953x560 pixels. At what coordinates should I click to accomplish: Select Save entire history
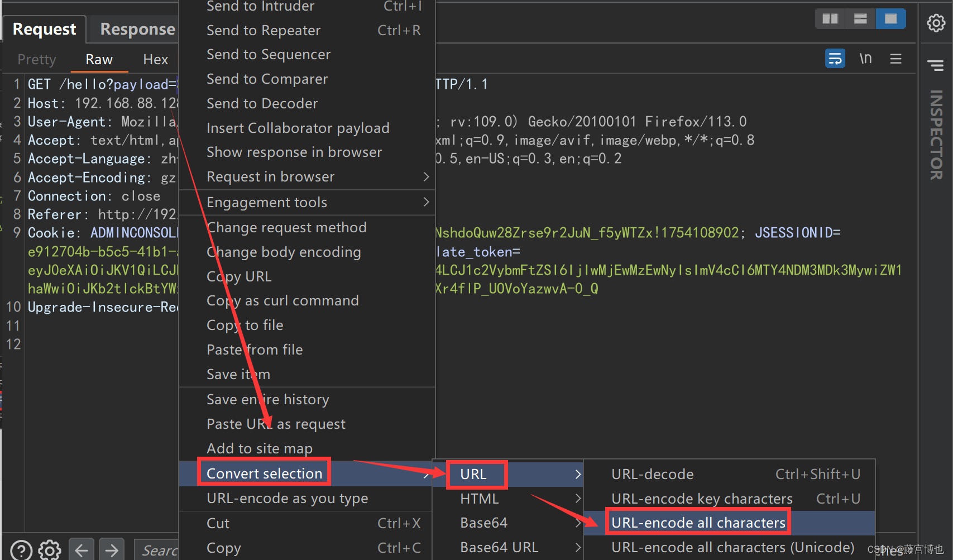(x=307, y=399)
